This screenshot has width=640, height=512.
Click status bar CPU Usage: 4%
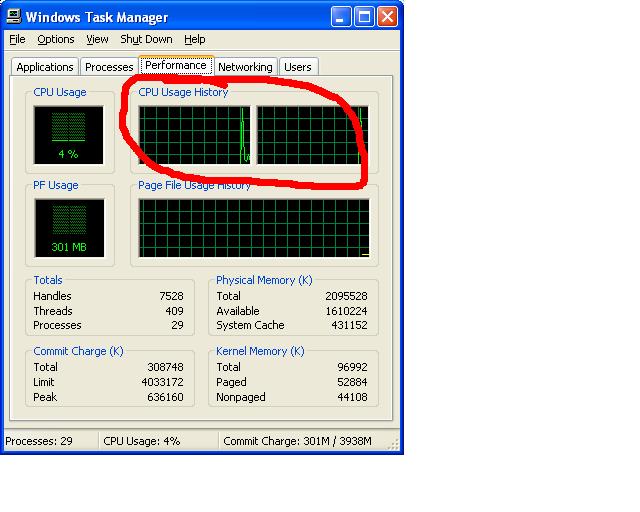(x=142, y=441)
